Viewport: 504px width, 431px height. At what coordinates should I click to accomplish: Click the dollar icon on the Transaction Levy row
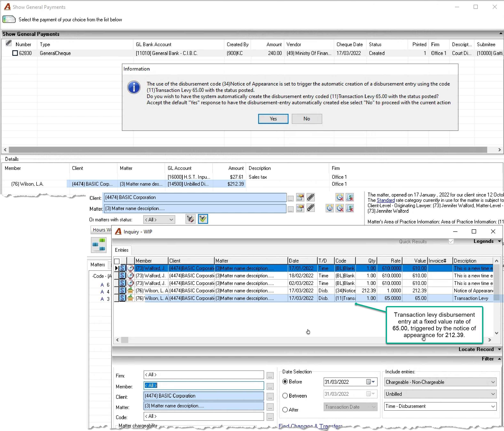(x=122, y=298)
